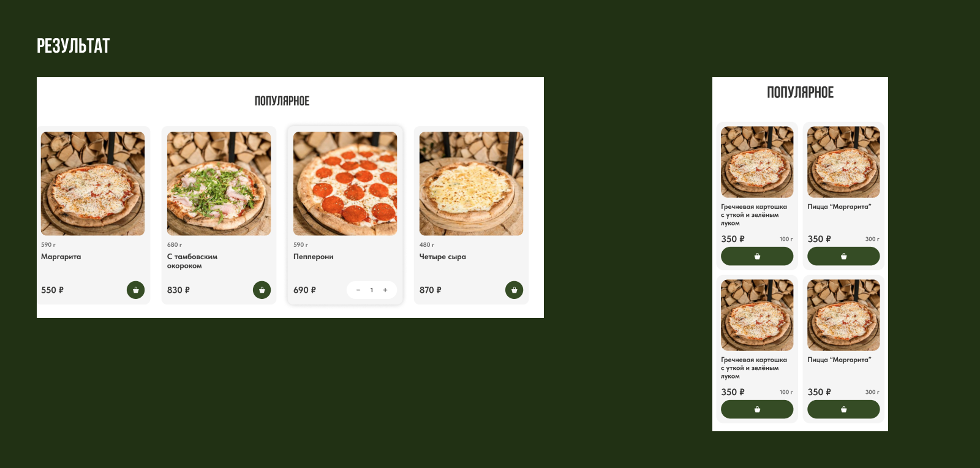Open the Пепперони pizza photo
Image resolution: width=980 pixels, height=468 pixels.
pos(345,184)
